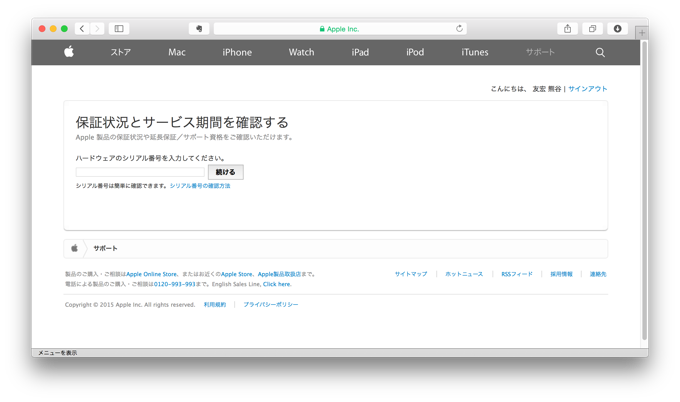Open the ホットニュース footer link
The width and height of the screenshot is (680, 402).
point(464,274)
